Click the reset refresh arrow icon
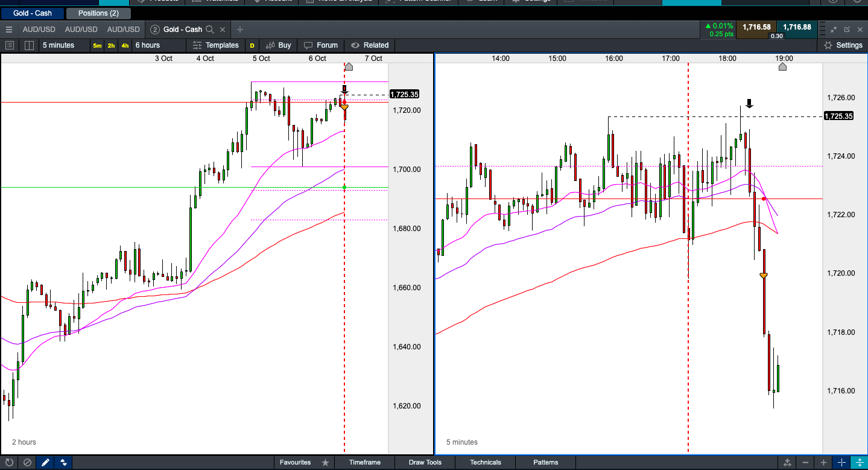Image resolution: width=868 pixels, height=470 pixels. pos(9,463)
